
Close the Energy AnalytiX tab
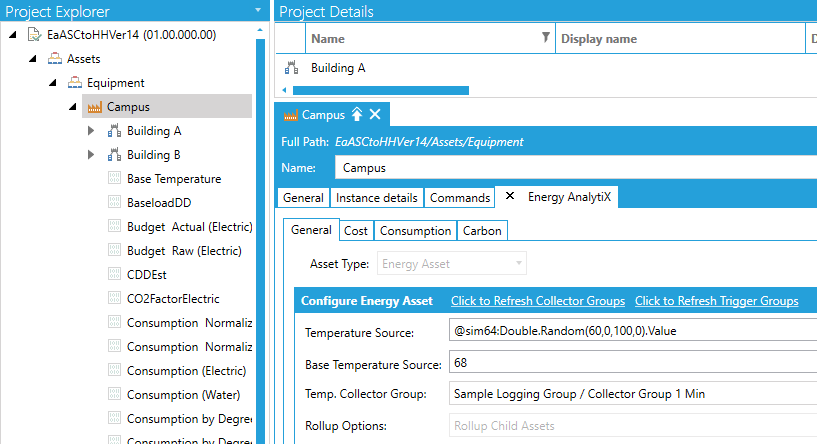(510, 197)
